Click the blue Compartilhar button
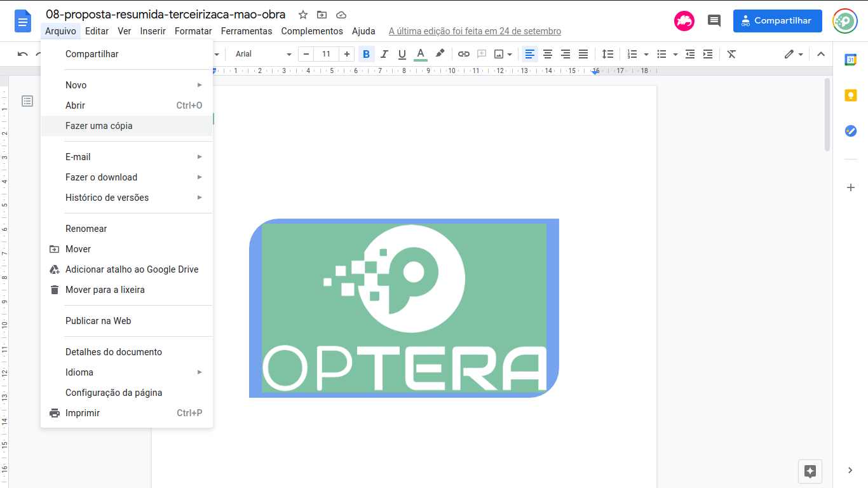The height and width of the screenshot is (488, 868). (777, 21)
